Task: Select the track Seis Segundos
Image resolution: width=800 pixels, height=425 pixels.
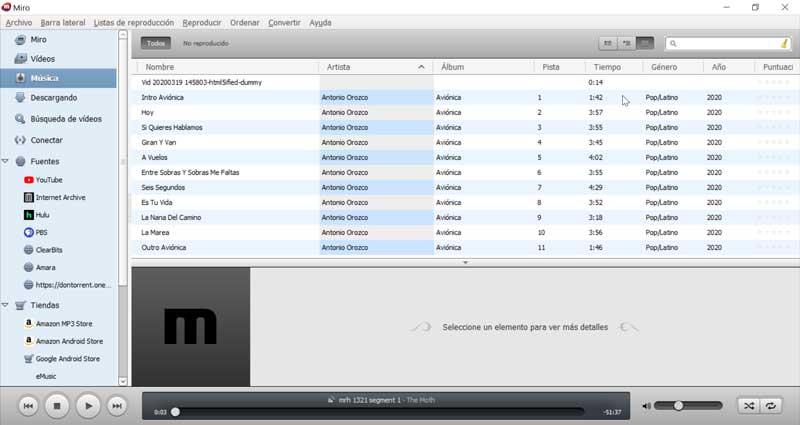Action: pyautogui.click(x=465, y=188)
